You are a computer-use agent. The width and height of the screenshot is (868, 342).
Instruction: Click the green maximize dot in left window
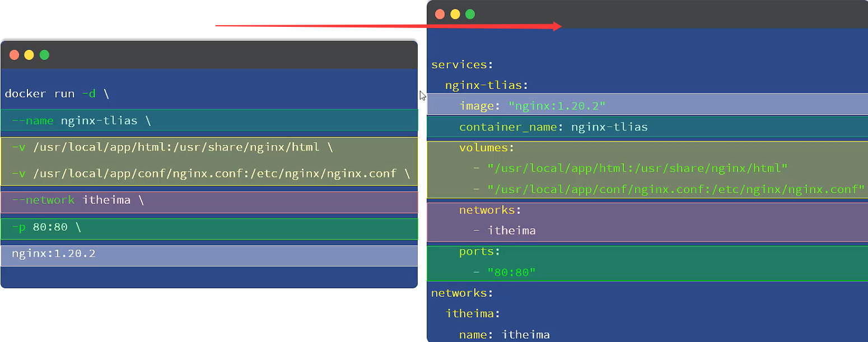coord(44,55)
